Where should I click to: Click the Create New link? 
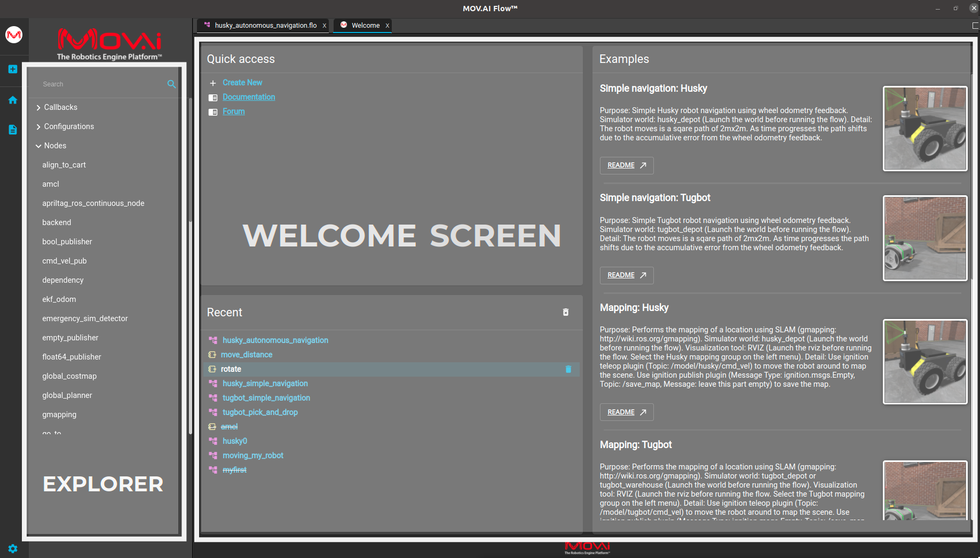pyautogui.click(x=242, y=83)
